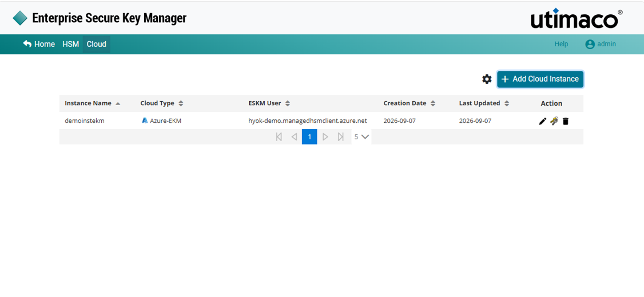Sort table by Cloud Type

(x=180, y=103)
